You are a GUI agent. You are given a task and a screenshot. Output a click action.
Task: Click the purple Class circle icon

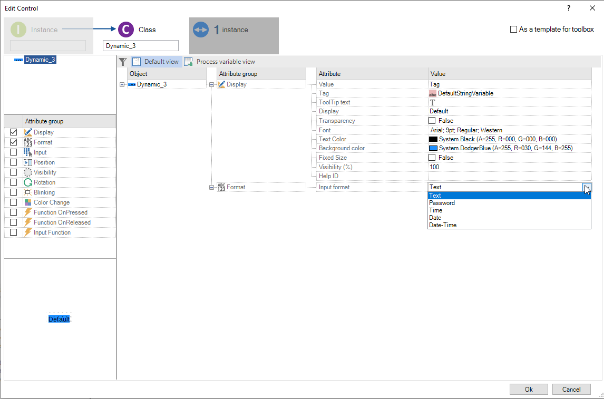(126, 29)
